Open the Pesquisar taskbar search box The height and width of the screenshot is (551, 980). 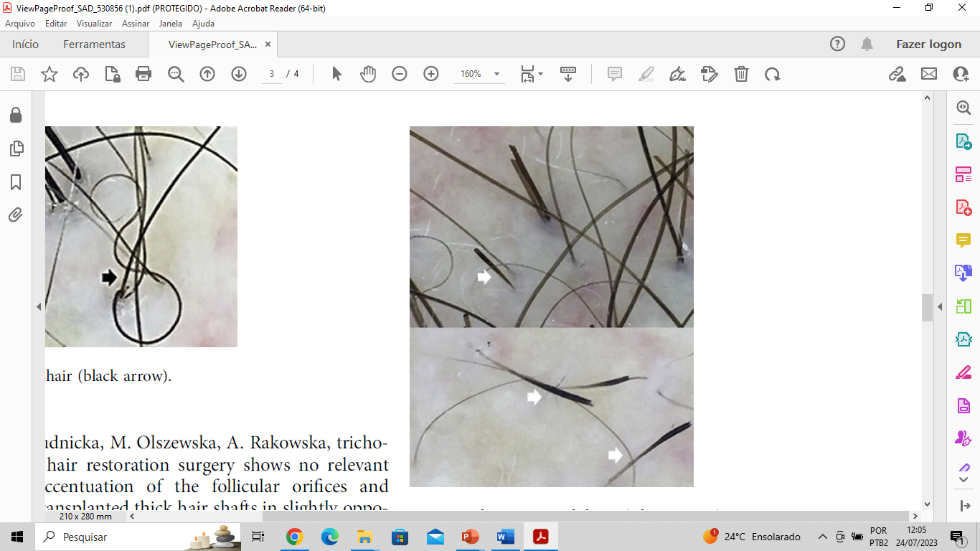click(x=138, y=537)
